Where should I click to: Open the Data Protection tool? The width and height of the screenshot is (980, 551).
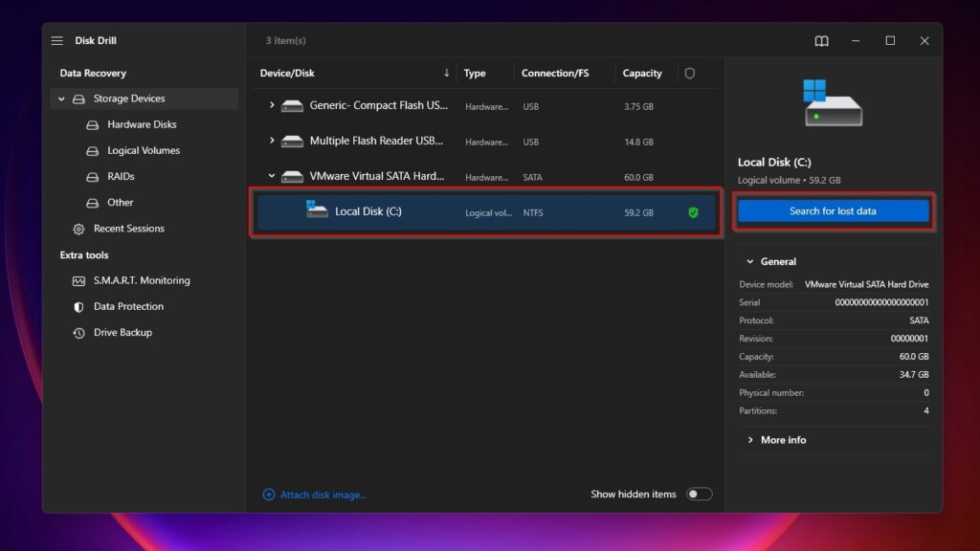tap(129, 307)
